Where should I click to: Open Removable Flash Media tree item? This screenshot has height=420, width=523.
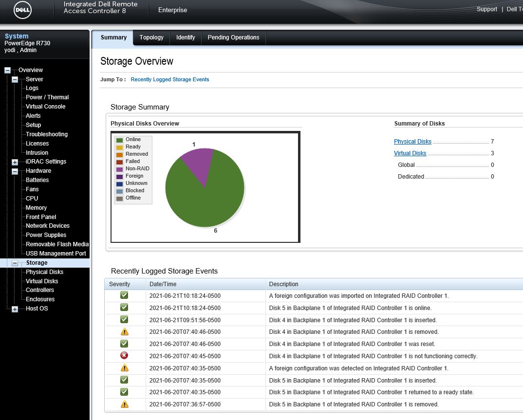57,244
